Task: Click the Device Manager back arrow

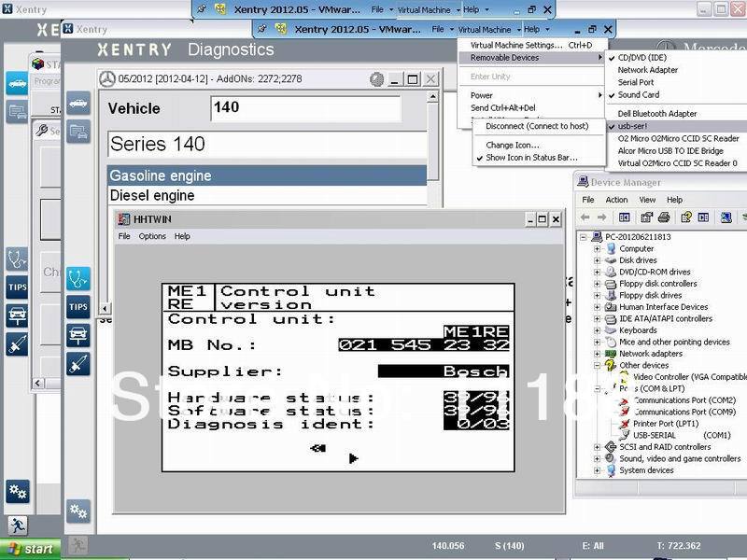Action: pos(585,217)
